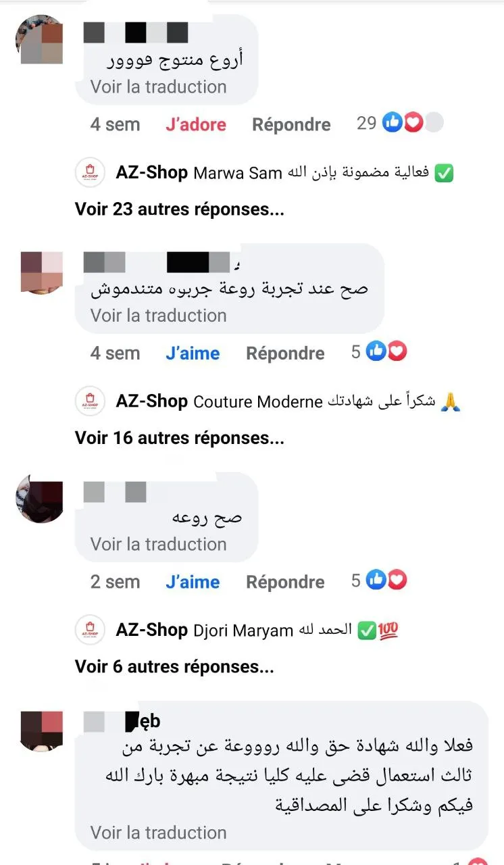
Task: Expand Voir 6 autres réponses
Action: point(174,667)
